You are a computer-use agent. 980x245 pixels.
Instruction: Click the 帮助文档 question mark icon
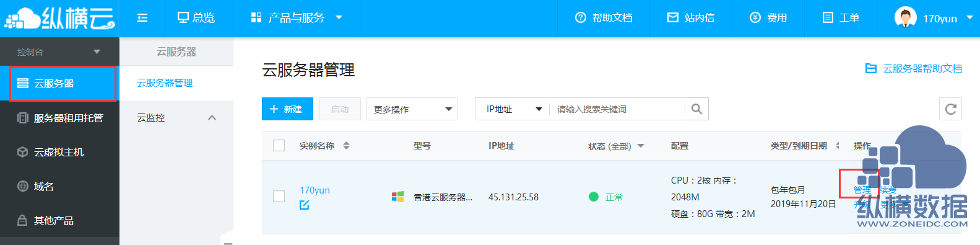point(581,17)
